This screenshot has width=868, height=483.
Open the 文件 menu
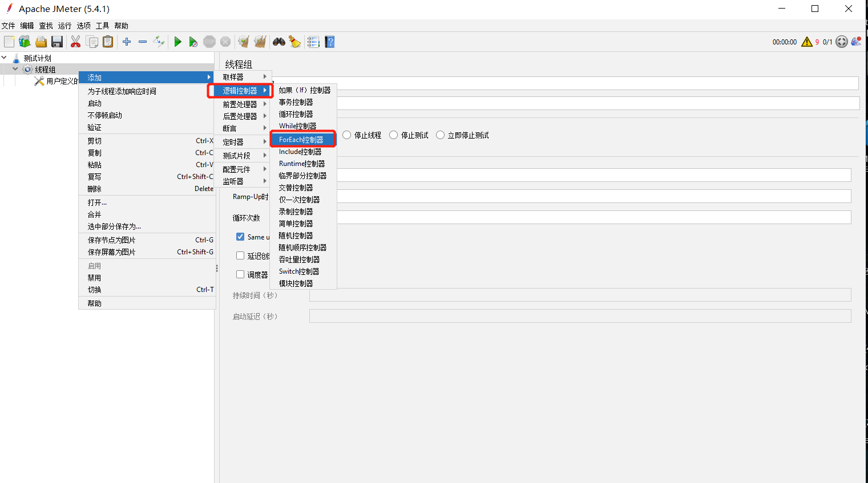[x=9, y=26]
